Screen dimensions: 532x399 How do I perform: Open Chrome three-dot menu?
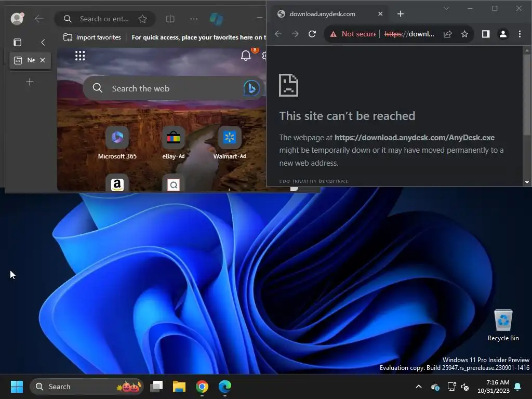(x=520, y=34)
